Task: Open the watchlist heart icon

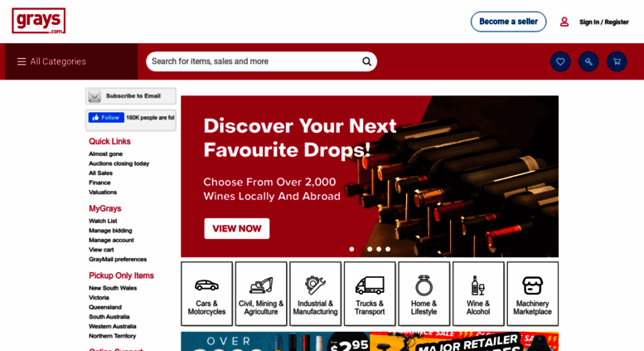Action: [x=560, y=61]
